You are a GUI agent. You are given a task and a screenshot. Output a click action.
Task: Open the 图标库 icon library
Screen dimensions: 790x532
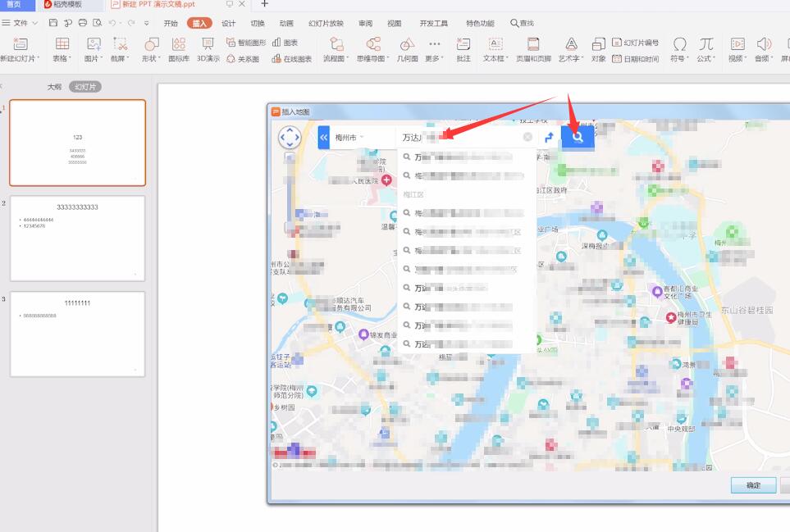179,49
